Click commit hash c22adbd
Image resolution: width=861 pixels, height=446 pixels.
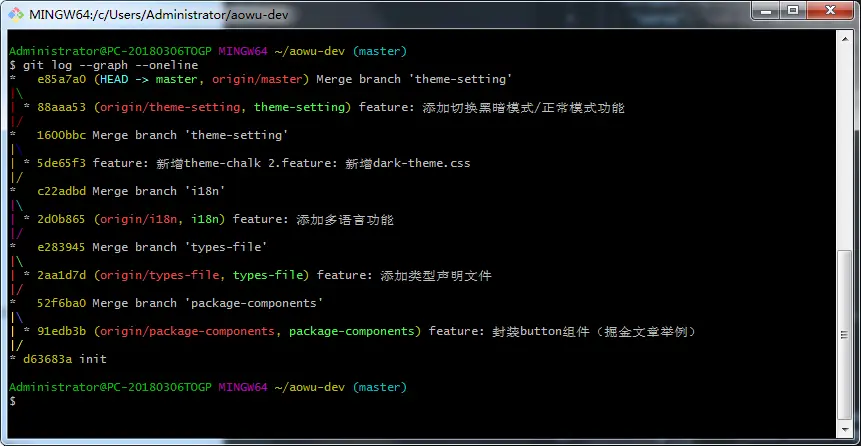click(x=62, y=191)
